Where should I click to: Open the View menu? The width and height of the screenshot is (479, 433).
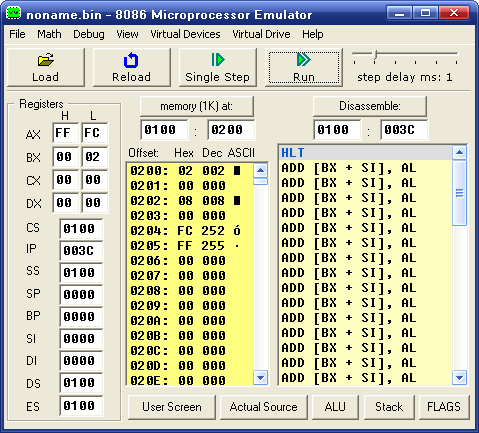(x=127, y=34)
